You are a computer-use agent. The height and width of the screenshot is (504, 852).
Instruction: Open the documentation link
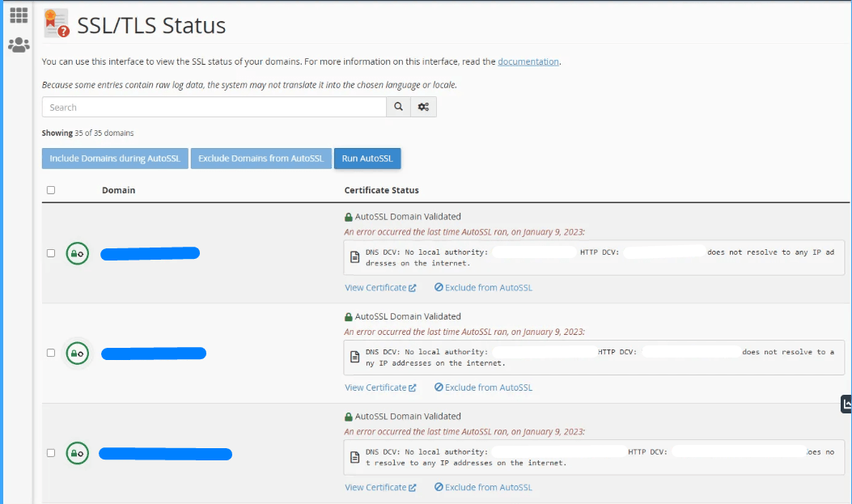(528, 61)
